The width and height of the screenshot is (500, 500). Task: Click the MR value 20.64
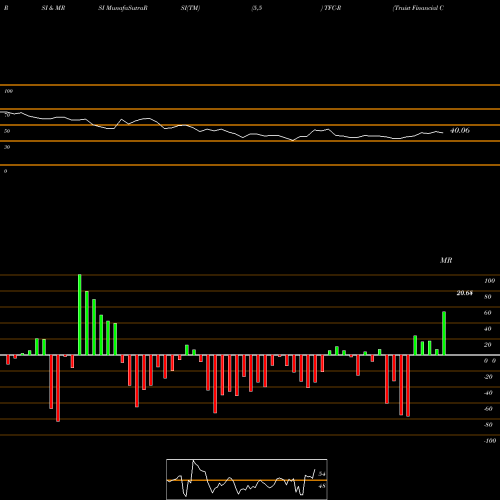pos(465,293)
